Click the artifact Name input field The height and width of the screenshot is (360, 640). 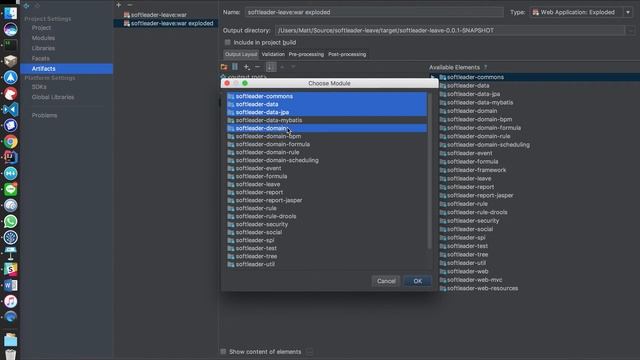coord(374,12)
